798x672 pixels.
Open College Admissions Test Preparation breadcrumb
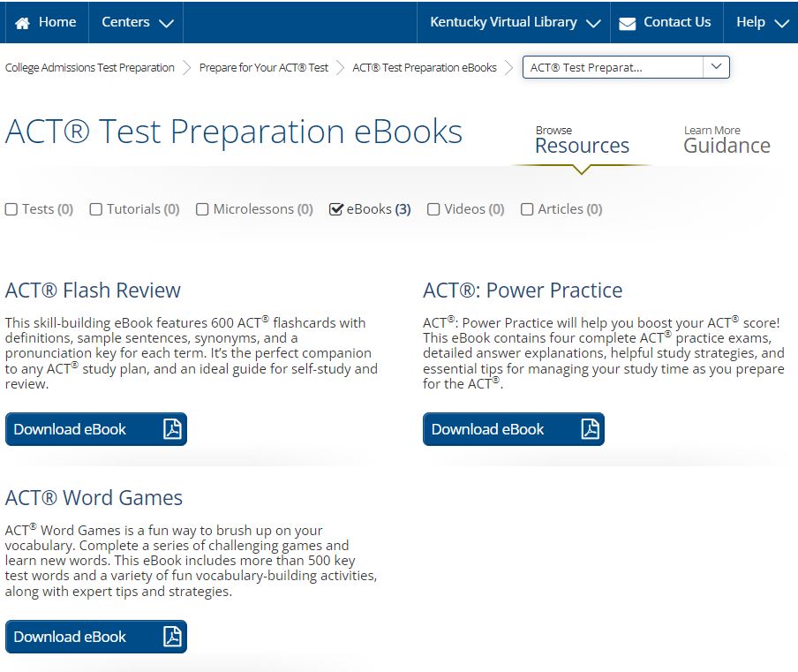click(89, 68)
